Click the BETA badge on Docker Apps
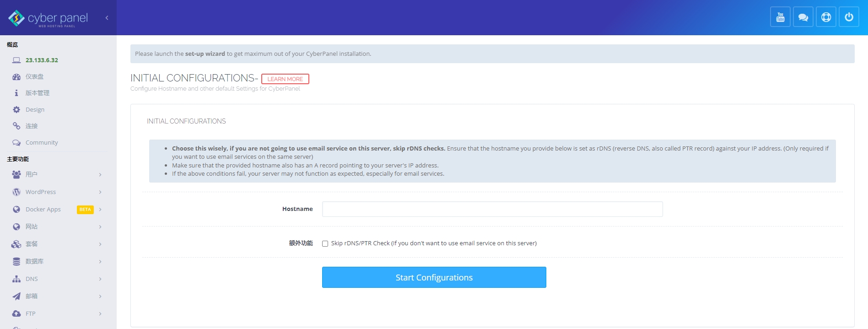 pyautogui.click(x=85, y=210)
